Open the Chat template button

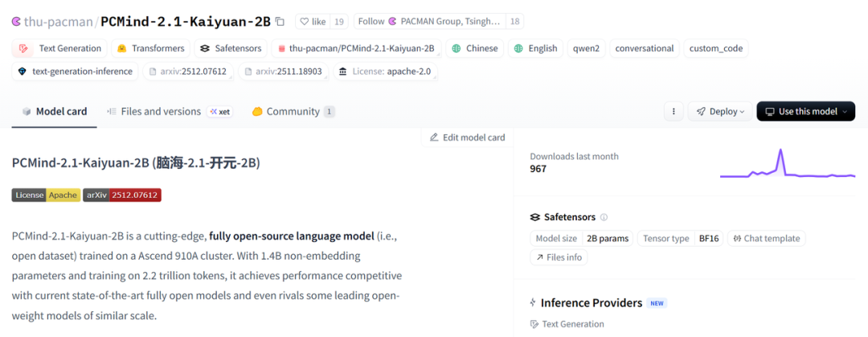[767, 238]
